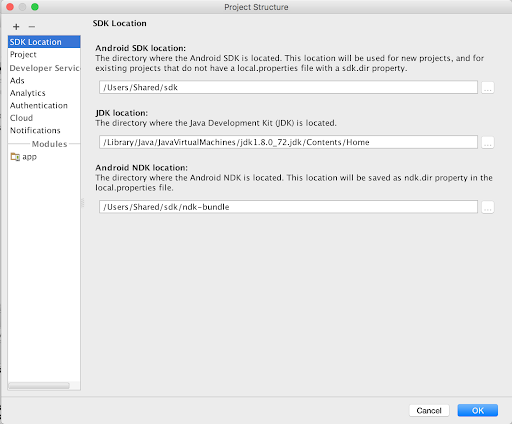Viewport: 512px width, 424px height.
Task: Click the plus icon to add module
Action: (16, 27)
